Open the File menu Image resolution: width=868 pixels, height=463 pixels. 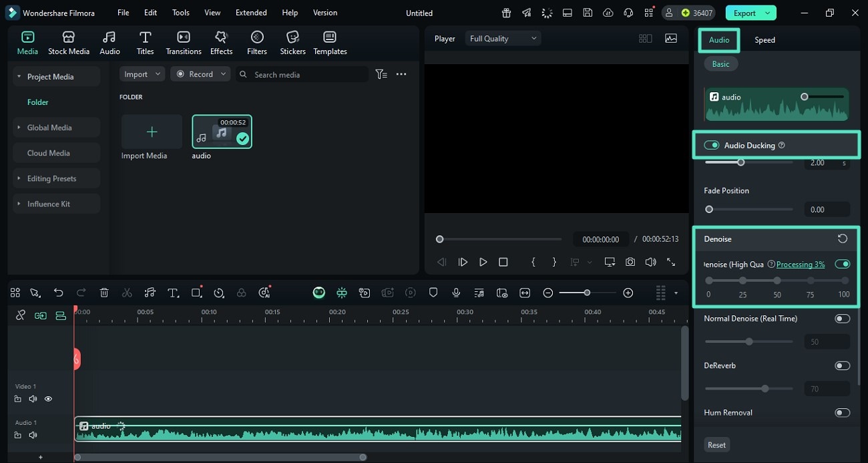pyautogui.click(x=123, y=13)
